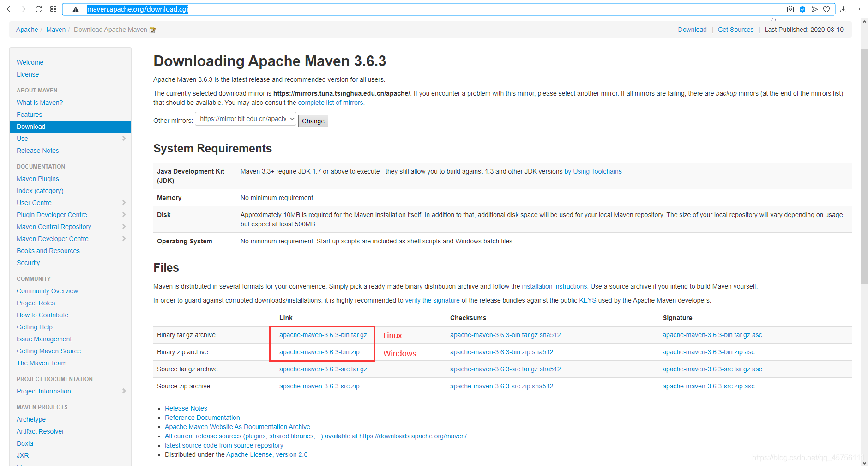Screen dimensions: 868x466
Task: Open Security sidebar link
Action: pyautogui.click(x=28, y=263)
